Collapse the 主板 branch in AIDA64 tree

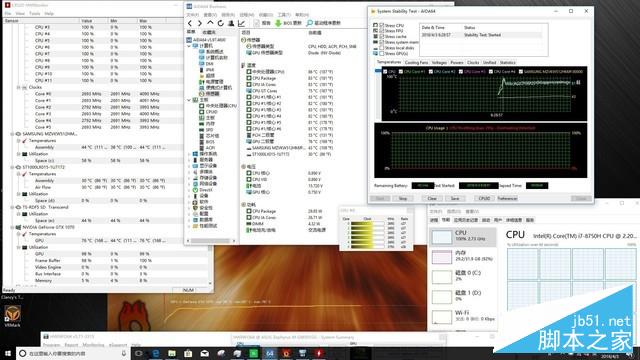click(x=189, y=100)
